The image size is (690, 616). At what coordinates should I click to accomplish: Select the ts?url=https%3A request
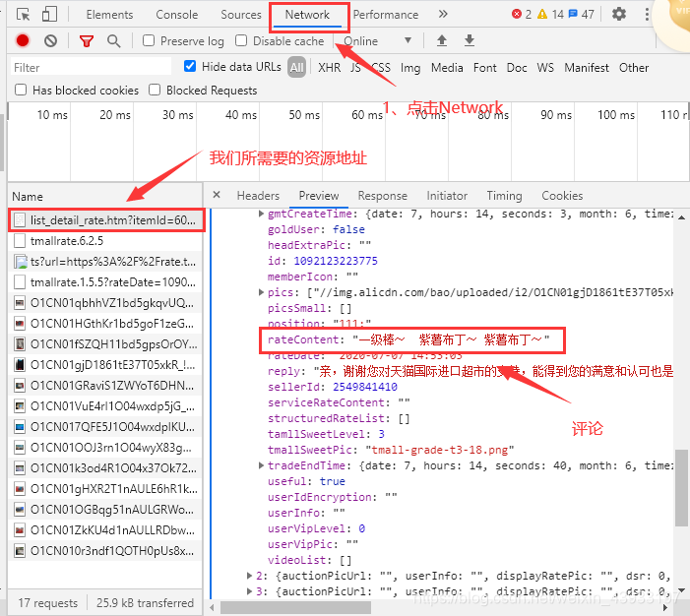coord(105,262)
